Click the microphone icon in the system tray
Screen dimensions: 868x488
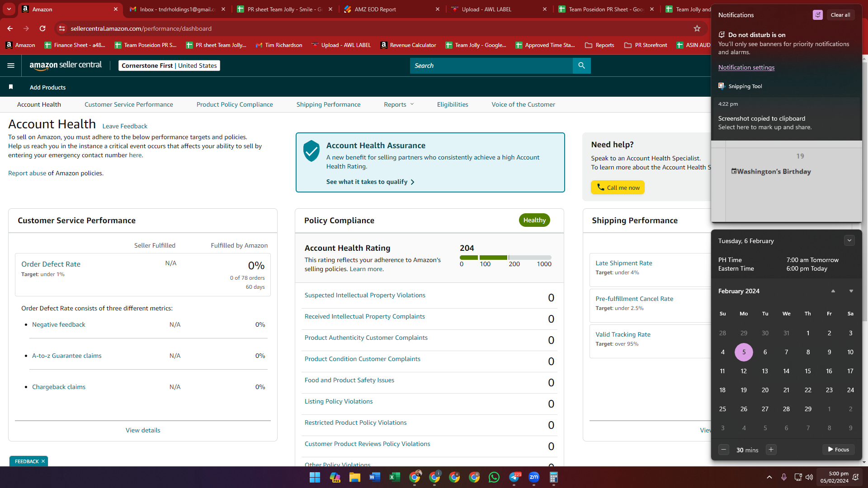click(784, 477)
